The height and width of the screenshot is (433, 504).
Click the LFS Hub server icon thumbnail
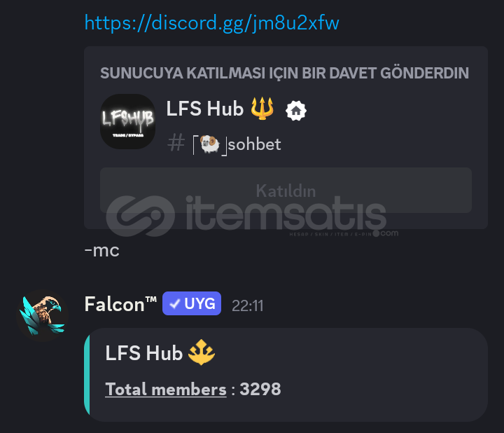[127, 121]
